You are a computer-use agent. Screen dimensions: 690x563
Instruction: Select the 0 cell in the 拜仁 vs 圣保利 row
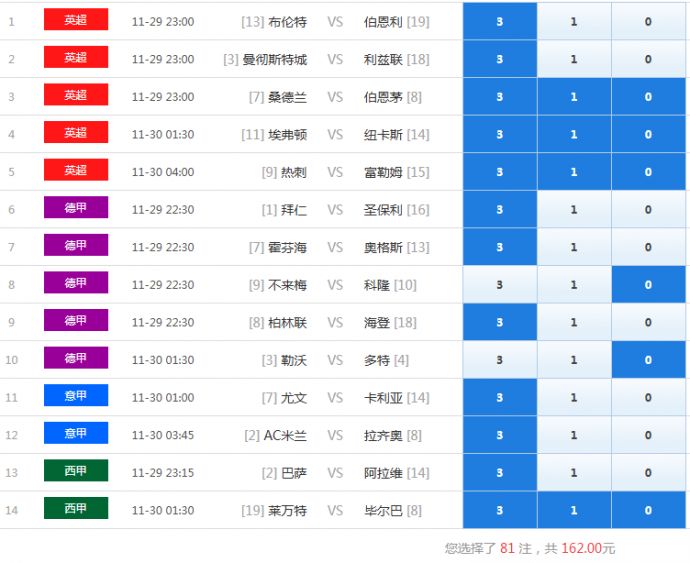click(648, 210)
